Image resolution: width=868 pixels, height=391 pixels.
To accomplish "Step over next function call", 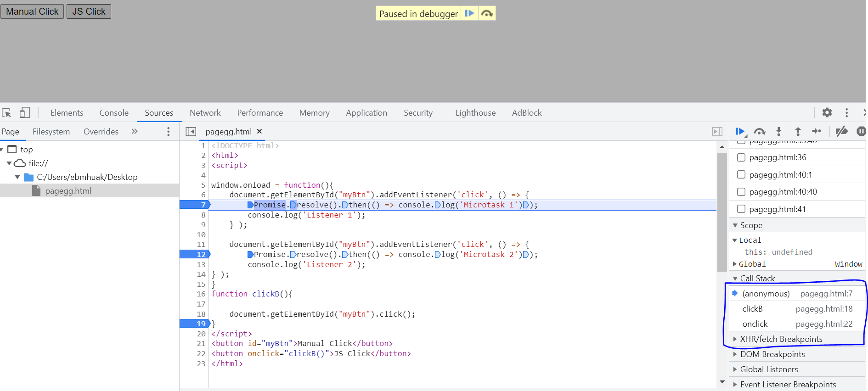I will (760, 132).
